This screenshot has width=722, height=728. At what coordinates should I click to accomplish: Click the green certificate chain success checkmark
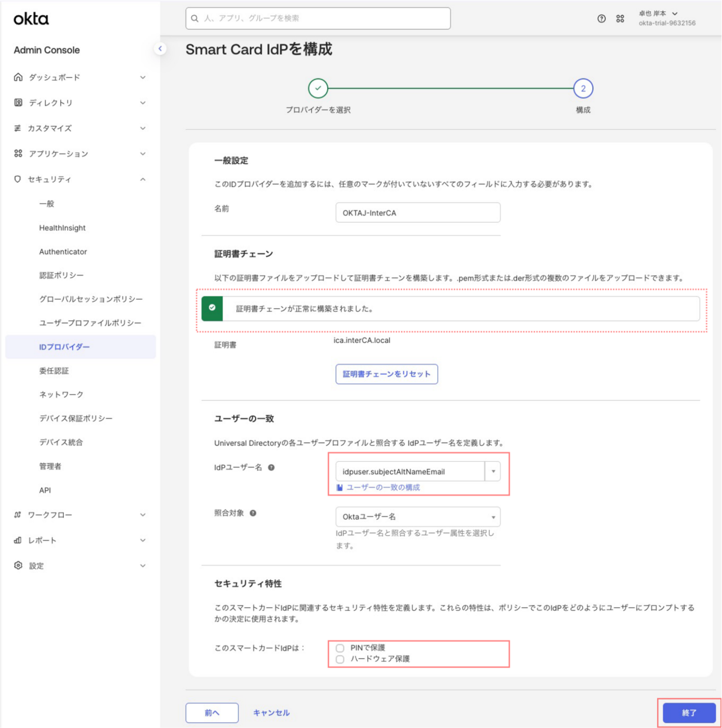pyautogui.click(x=212, y=308)
